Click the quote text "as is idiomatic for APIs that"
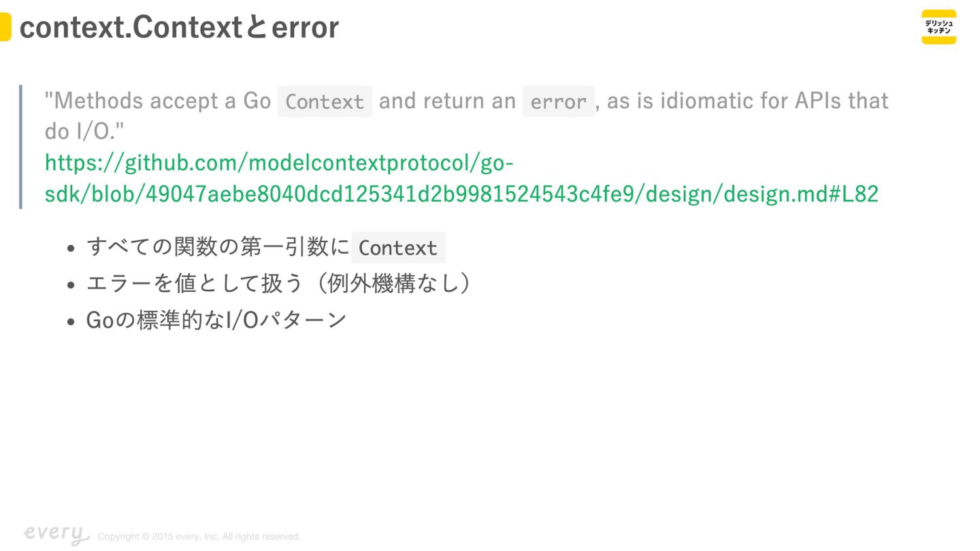This screenshot has width=980, height=551. click(747, 101)
